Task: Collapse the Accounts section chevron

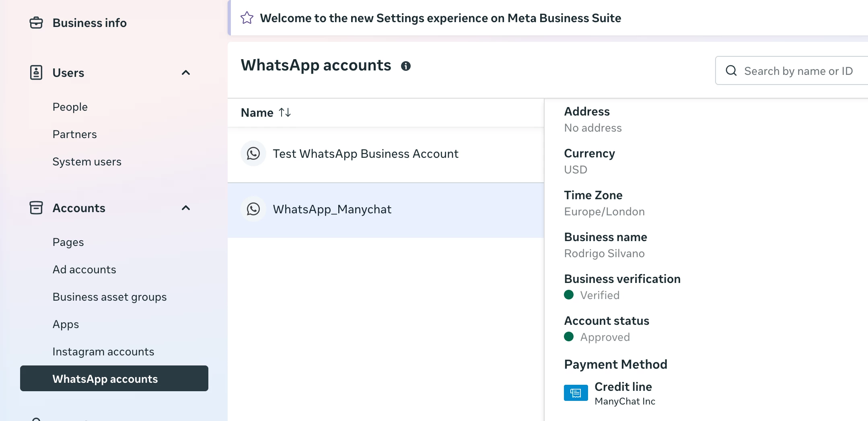Action: (186, 208)
